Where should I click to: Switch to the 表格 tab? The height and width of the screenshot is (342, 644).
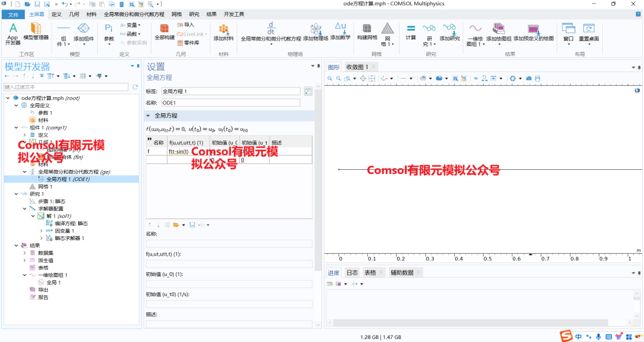coord(370,273)
